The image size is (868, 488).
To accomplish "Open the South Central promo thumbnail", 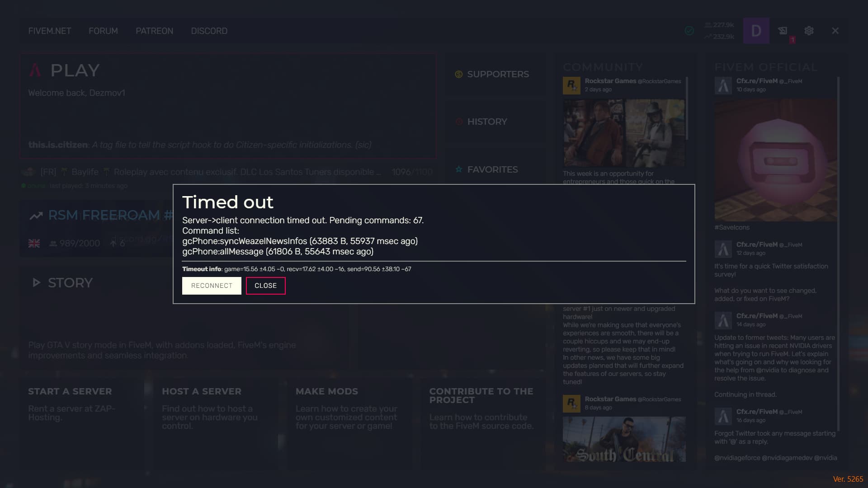I will (x=624, y=439).
